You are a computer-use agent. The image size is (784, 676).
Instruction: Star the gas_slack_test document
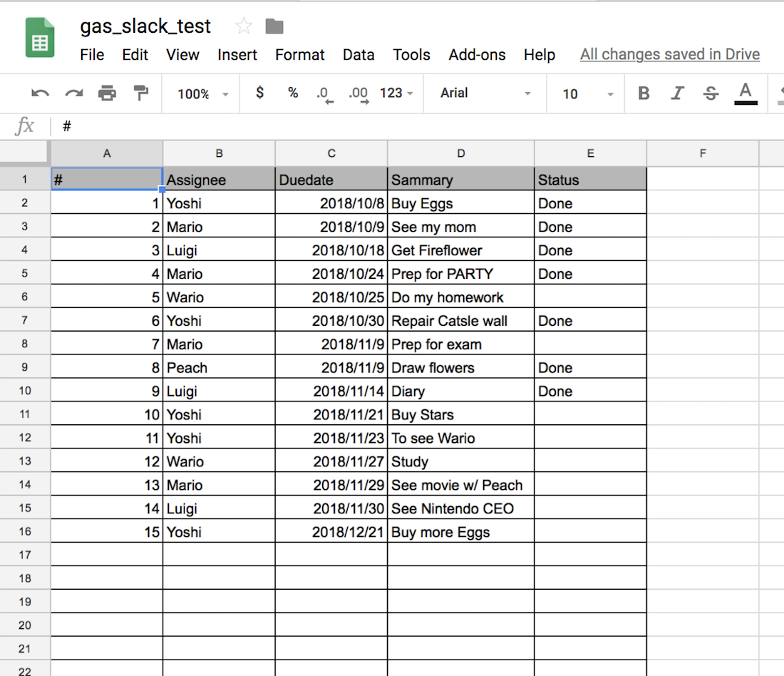pos(244,26)
